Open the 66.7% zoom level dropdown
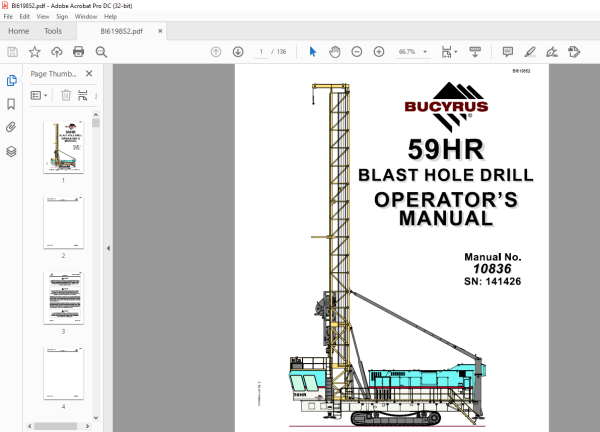This screenshot has height=432, width=600. click(x=412, y=52)
